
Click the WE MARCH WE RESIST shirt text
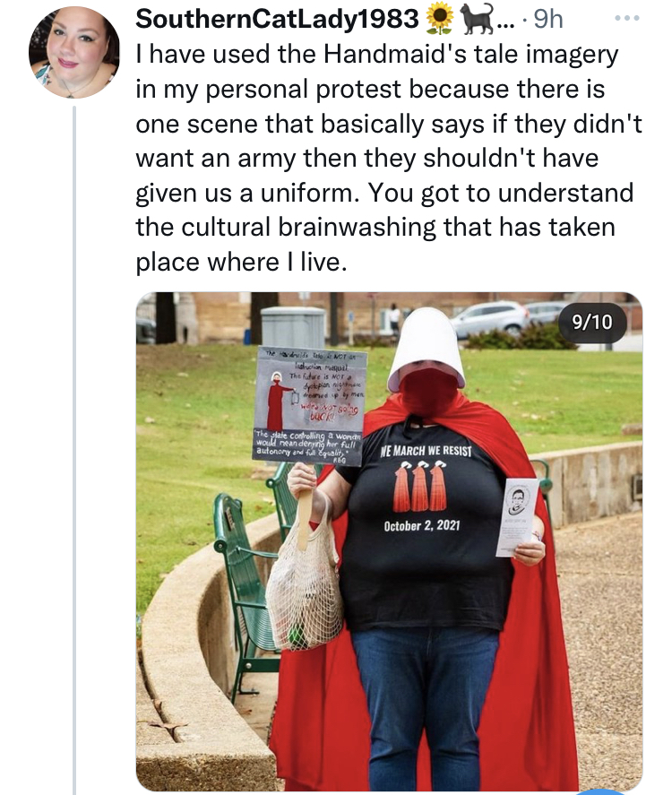(426, 451)
